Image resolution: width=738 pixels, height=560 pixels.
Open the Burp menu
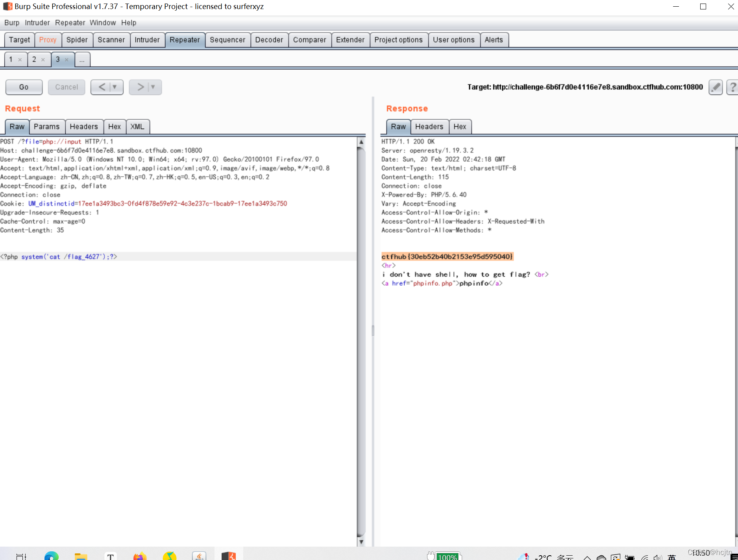pyautogui.click(x=12, y=23)
